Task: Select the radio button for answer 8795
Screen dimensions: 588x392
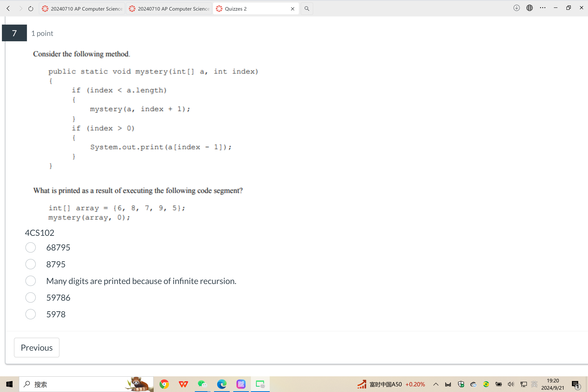Action: pyautogui.click(x=31, y=264)
